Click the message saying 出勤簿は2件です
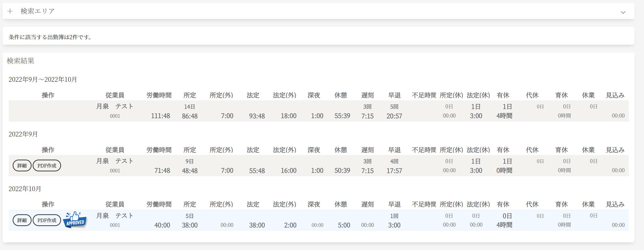Image resolution: width=644 pixels, height=250 pixels. [x=50, y=37]
